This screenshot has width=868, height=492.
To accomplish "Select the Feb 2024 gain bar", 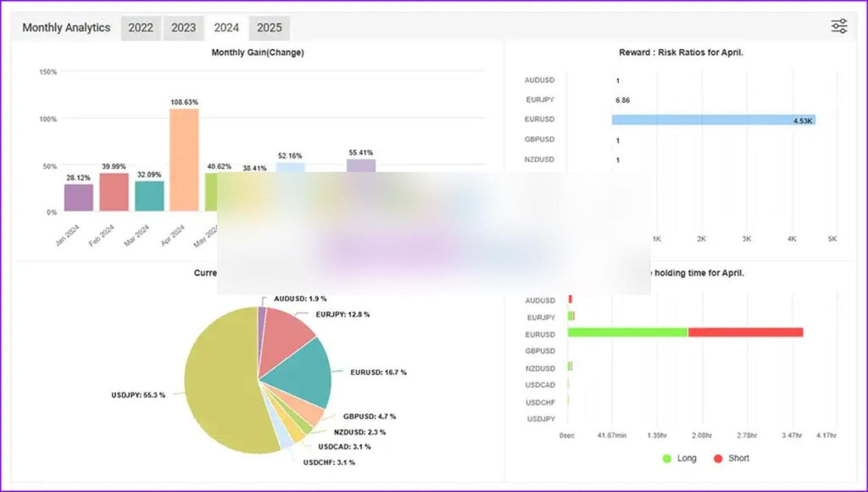I will pyautogui.click(x=114, y=193).
